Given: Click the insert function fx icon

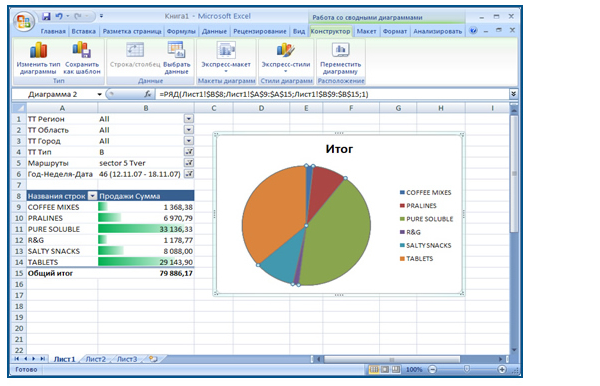Looking at the screenshot, I should pyautogui.click(x=147, y=94).
